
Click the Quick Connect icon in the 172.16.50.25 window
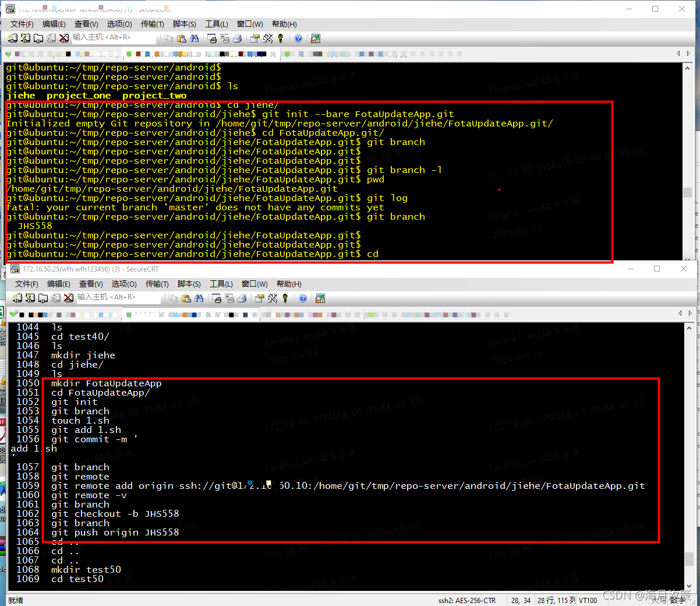30,298
